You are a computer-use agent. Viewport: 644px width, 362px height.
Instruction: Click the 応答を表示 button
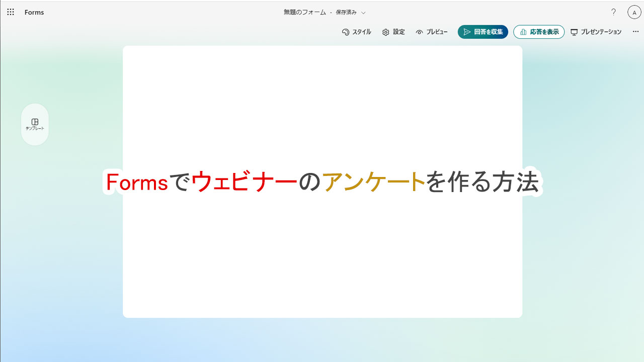pyautogui.click(x=539, y=31)
